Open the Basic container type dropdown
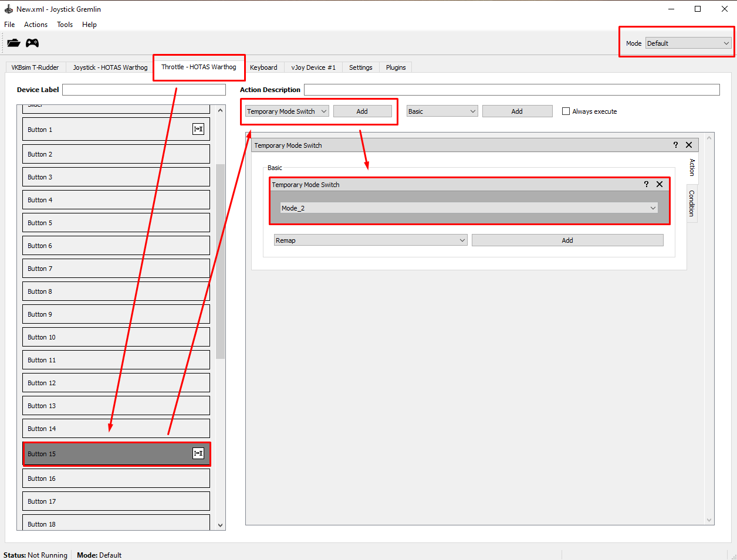Image resolution: width=737 pixels, height=560 pixels. click(x=442, y=111)
